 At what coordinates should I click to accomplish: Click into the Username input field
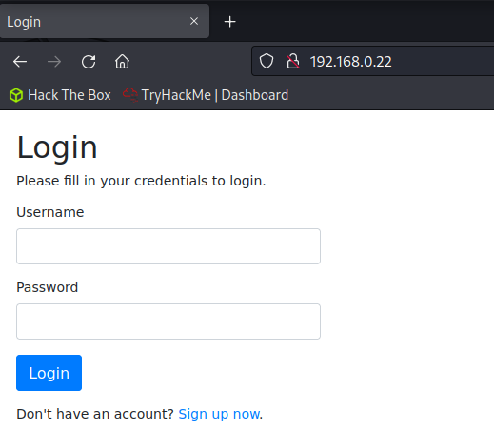click(x=168, y=246)
